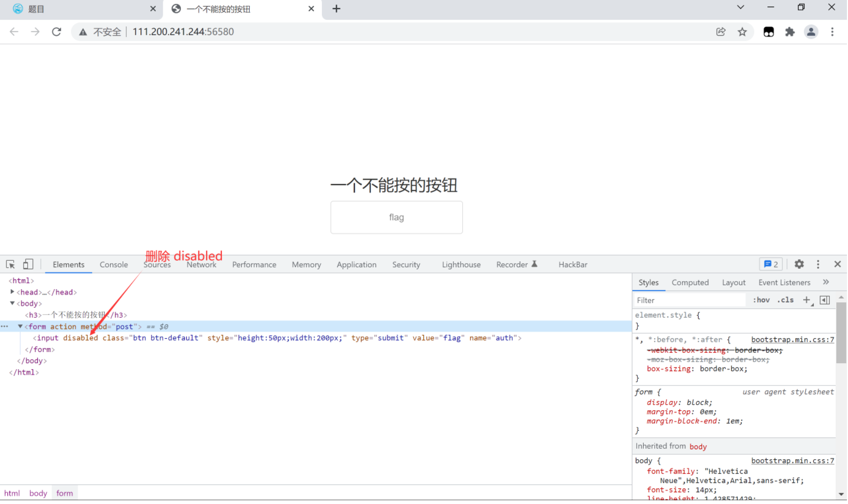
Task: Open a new browser tab
Action: click(x=336, y=9)
